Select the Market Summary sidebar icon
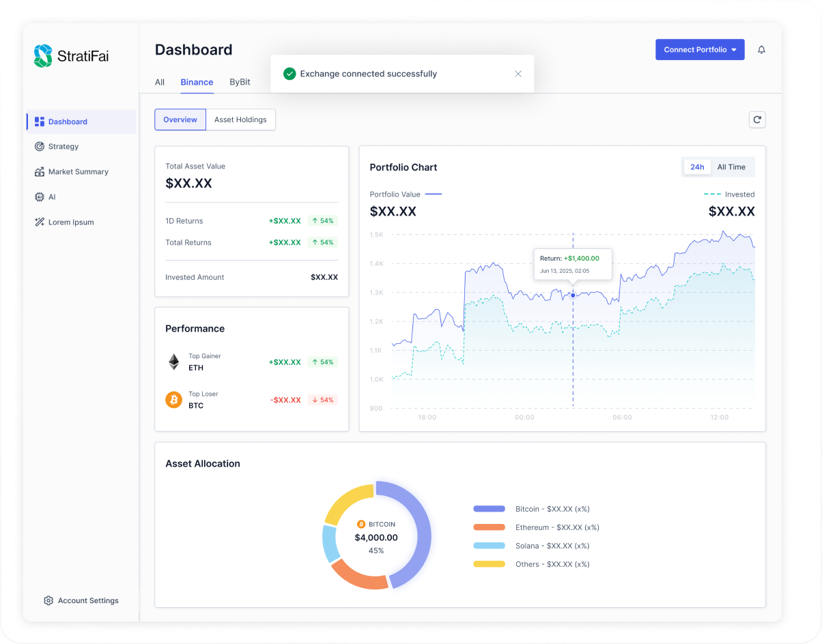This screenshot has width=822, height=644. [40, 171]
